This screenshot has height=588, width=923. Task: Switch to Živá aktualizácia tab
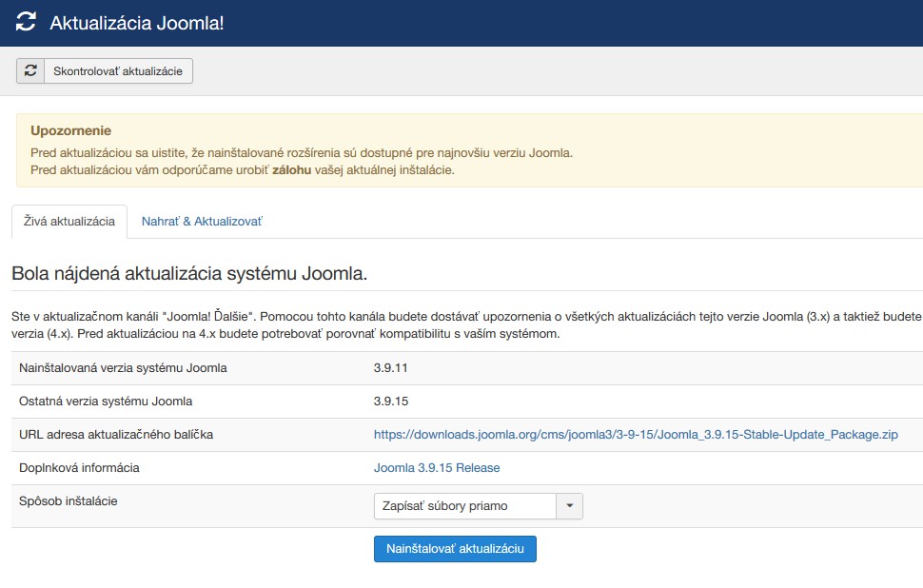(69, 222)
